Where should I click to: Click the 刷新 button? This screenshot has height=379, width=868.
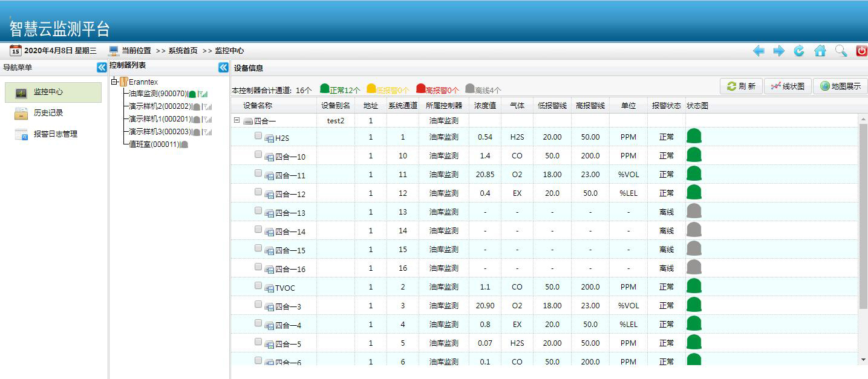tap(741, 86)
